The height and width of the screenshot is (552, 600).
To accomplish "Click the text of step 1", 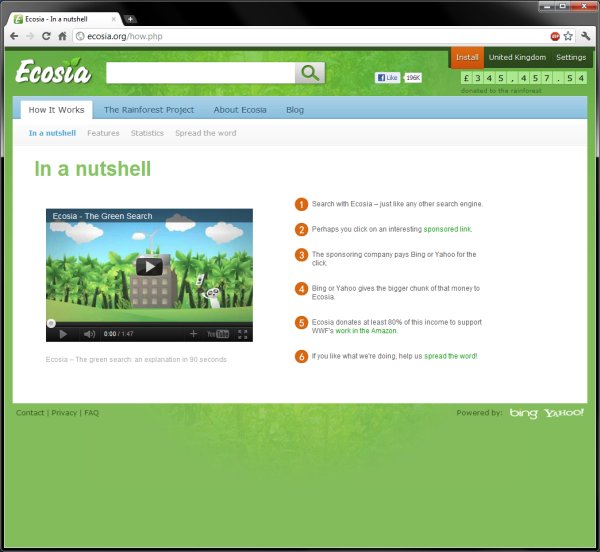I will click(397, 204).
